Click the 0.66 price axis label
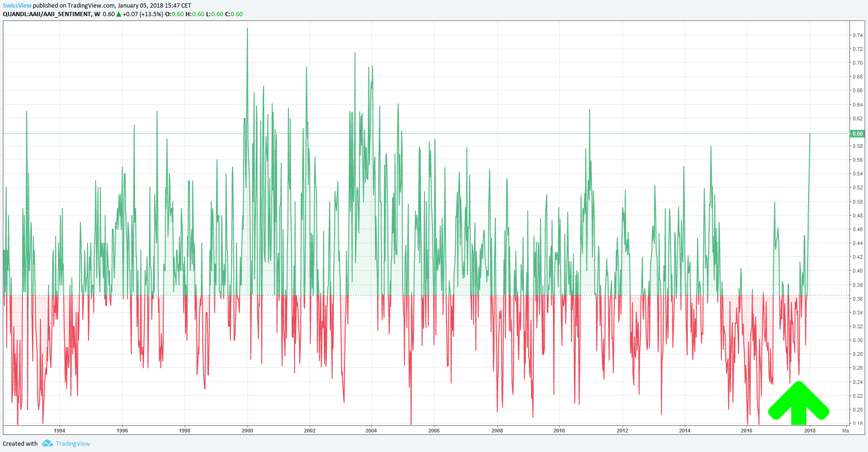Screen dimensions: 868x452 click(858, 90)
